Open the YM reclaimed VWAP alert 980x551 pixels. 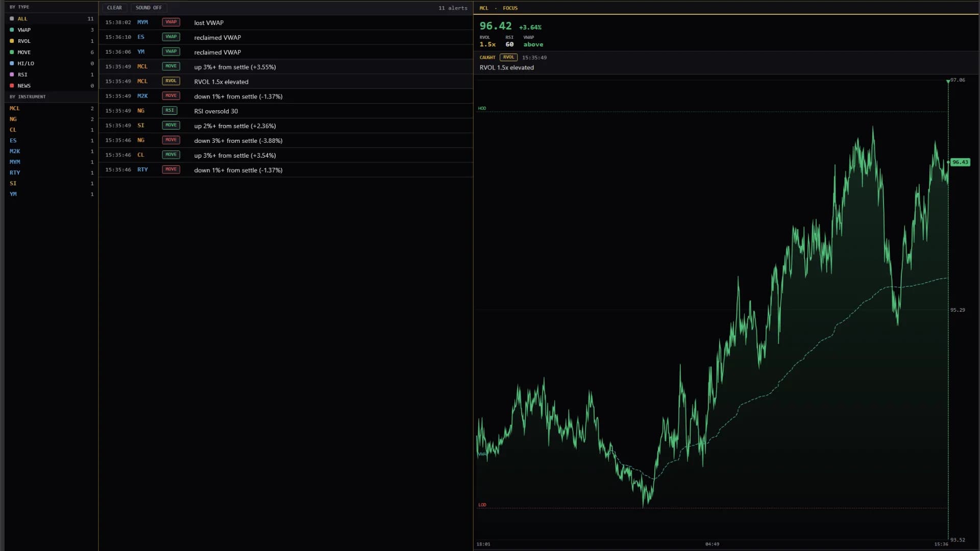tap(286, 52)
